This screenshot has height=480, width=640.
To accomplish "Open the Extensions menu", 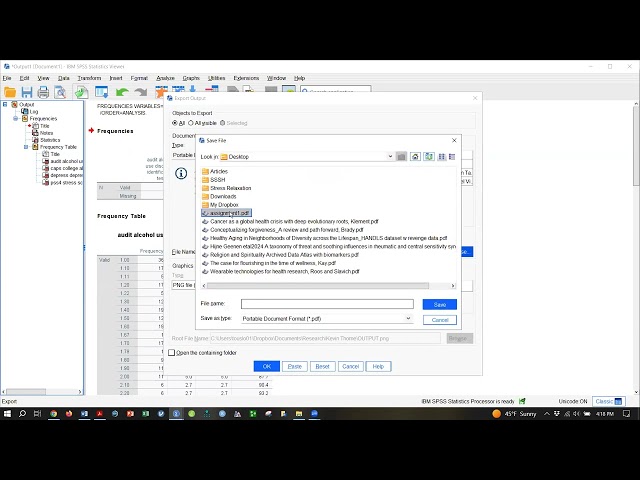I will (x=246, y=78).
